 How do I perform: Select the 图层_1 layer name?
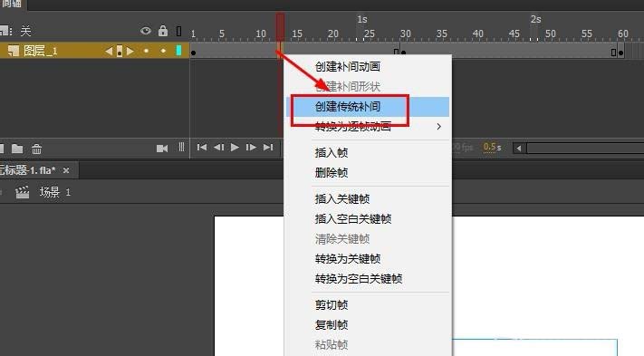[40, 51]
